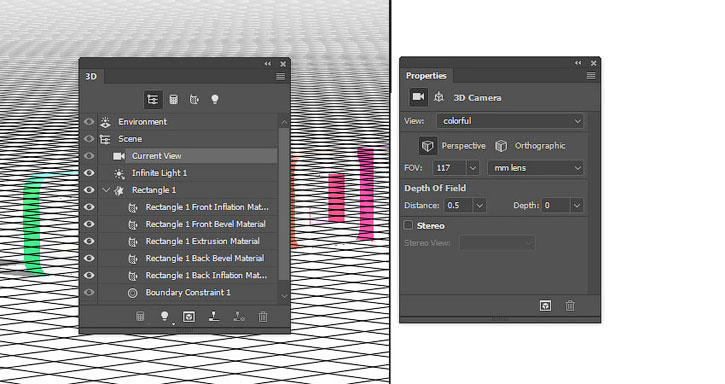Open the Properties panel flyout menu
This screenshot has height=384, width=725.
591,75
